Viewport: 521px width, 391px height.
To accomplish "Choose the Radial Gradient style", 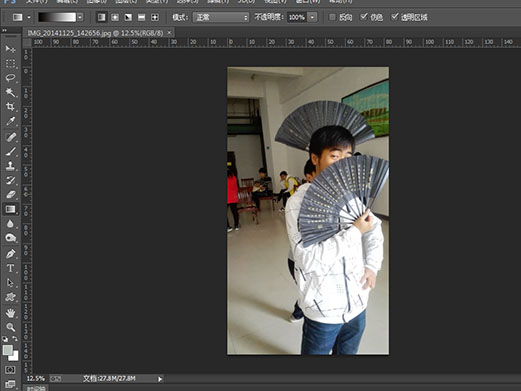I will [115, 17].
